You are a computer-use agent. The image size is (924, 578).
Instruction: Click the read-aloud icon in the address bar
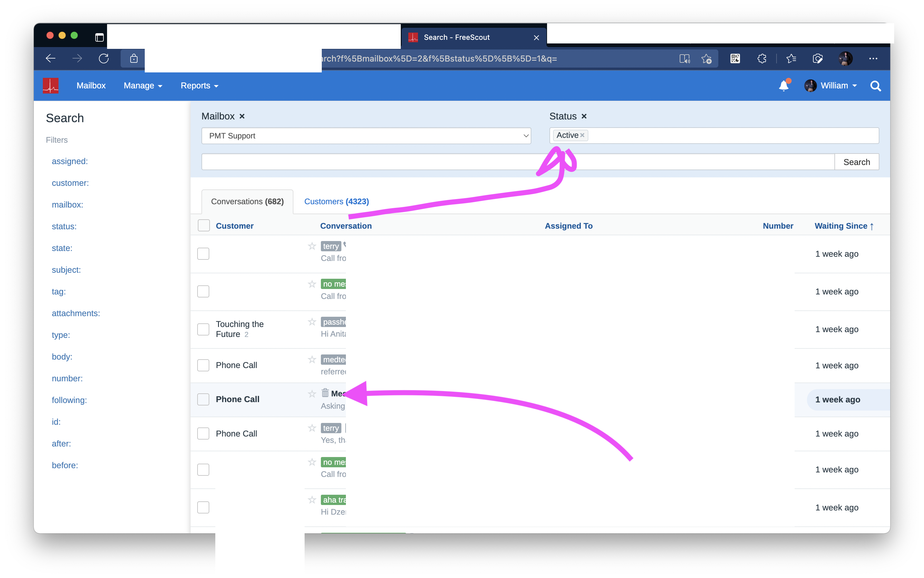[684, 58]
